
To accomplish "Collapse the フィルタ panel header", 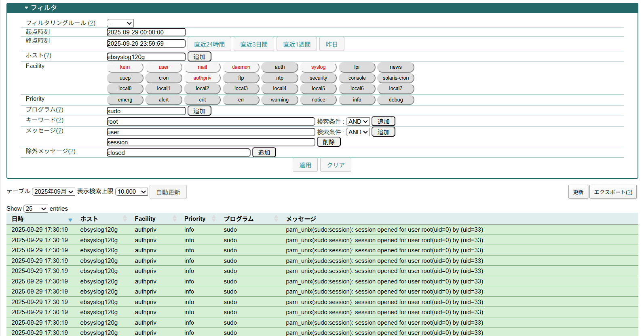I will [40, 8].
